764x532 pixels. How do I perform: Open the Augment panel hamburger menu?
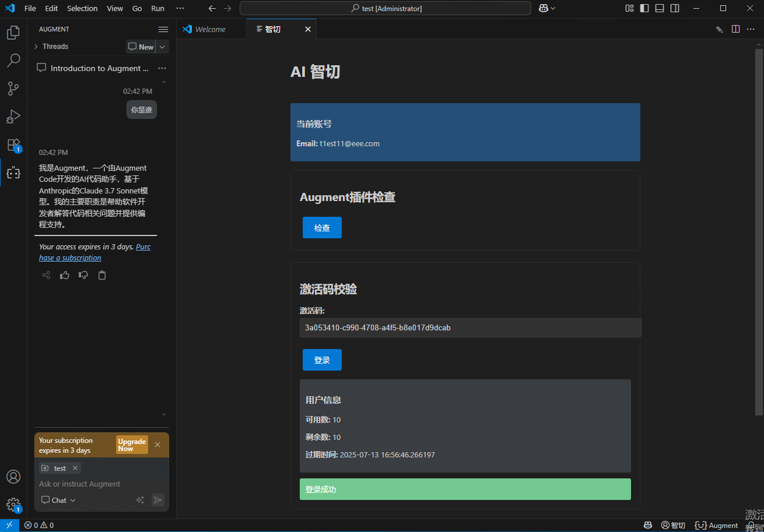[x=163, y=29]
